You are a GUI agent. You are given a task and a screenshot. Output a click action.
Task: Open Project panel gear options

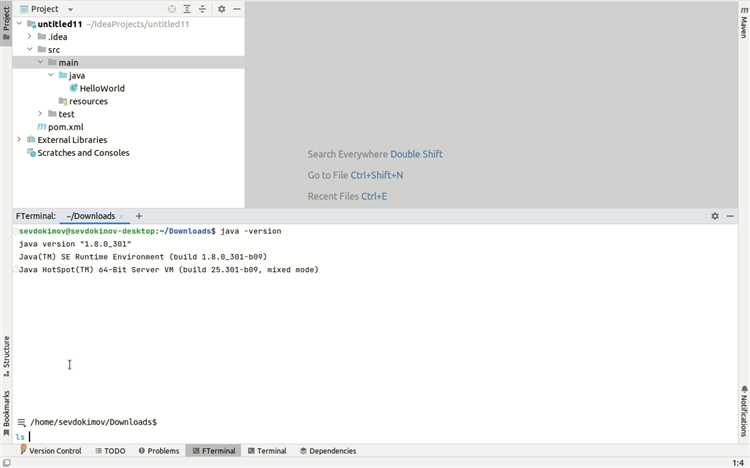[221, 9]
